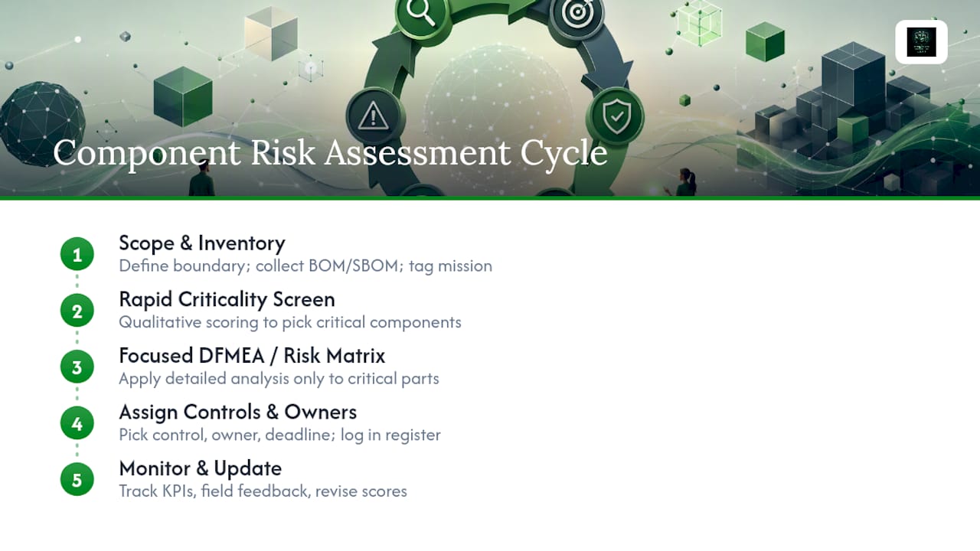Screen dimensions: 980x551
Task: Click the shield checkmark icon
Action: click(615, 117)
